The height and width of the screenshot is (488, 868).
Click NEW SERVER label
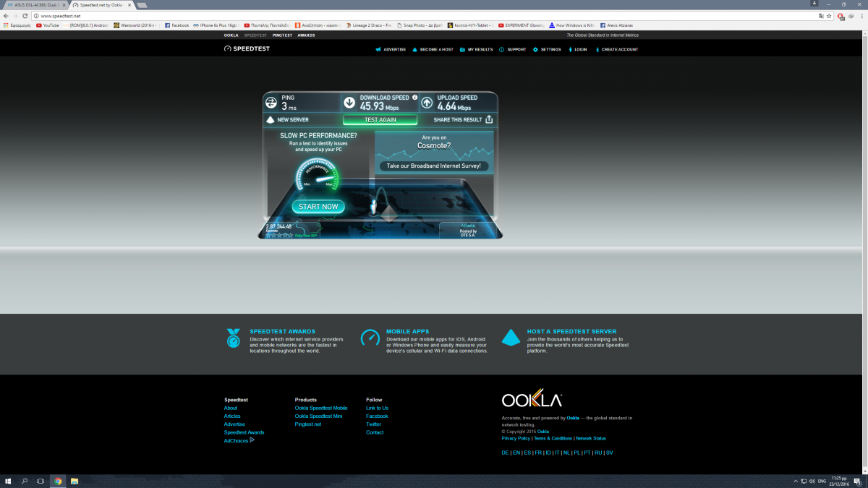coord(293,119)
